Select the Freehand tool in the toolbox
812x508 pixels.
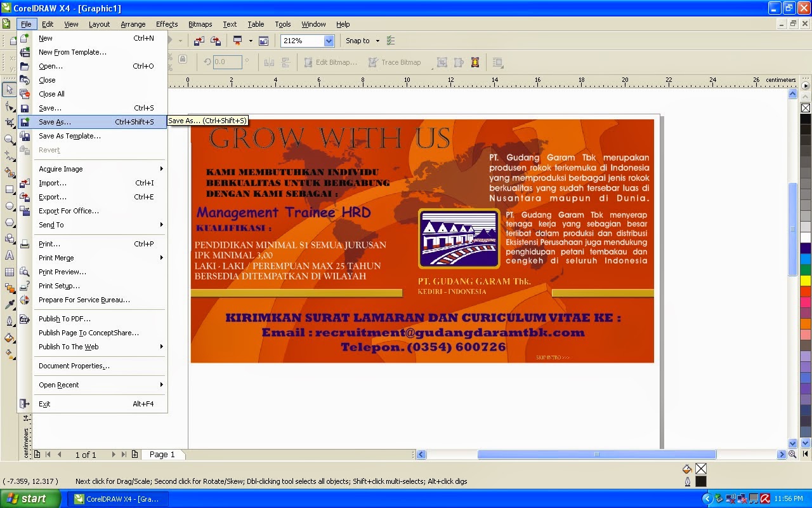pos(10,156)
